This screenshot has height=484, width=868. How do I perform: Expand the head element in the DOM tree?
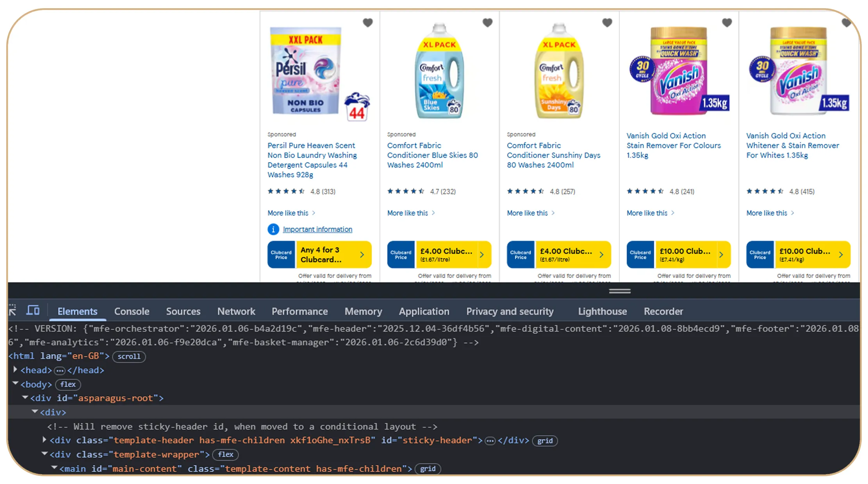tap(15, 370)
